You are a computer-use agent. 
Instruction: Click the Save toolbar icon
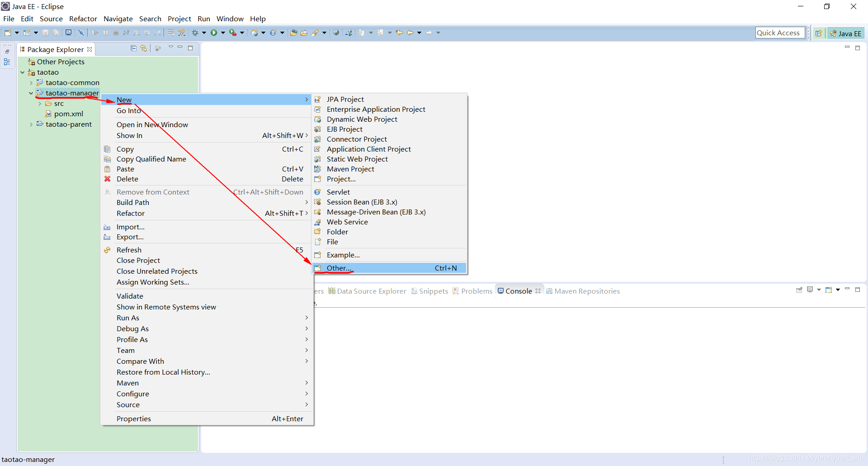coord(45,33)
